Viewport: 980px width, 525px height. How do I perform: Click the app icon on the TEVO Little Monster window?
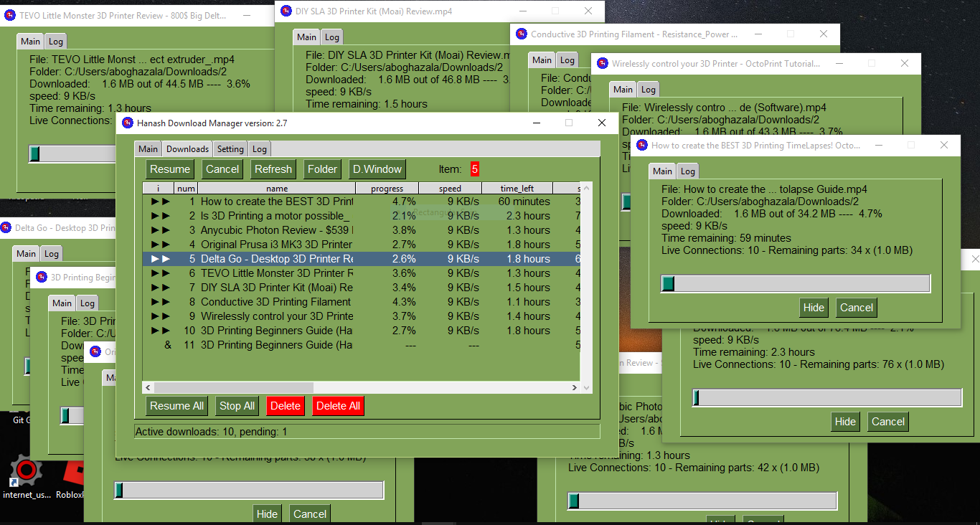pyautogui.click(x=9, y=14)
